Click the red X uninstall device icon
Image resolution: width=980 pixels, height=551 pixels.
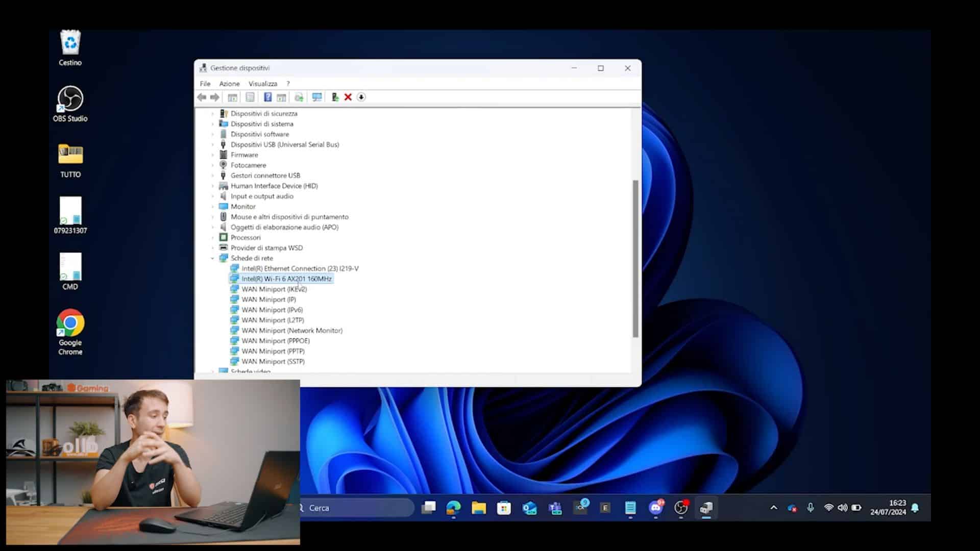tap(348, 97)
